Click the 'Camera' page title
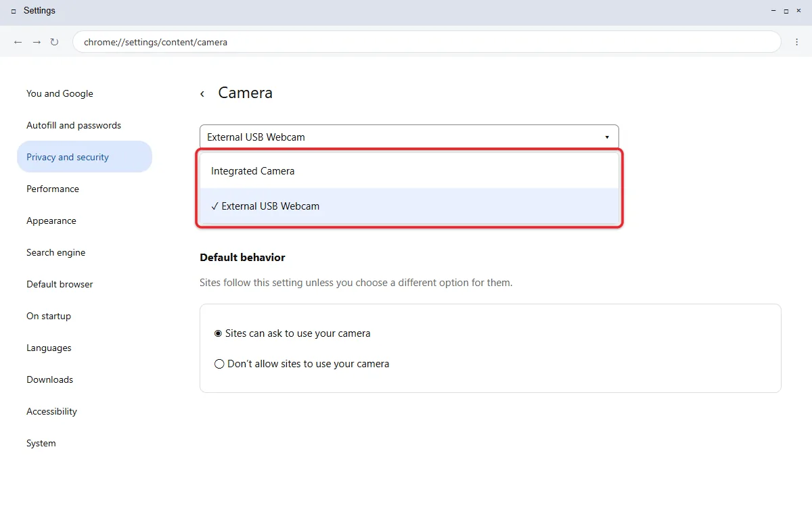Image resolution: width=812 pixels, height=514 pixels. tap(245, 93)
